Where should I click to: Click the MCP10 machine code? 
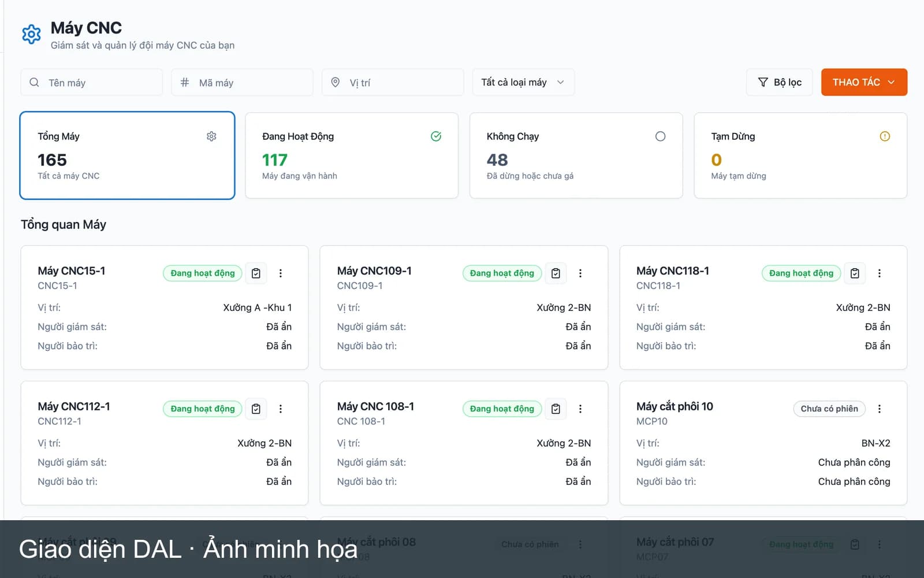point(652,421)
